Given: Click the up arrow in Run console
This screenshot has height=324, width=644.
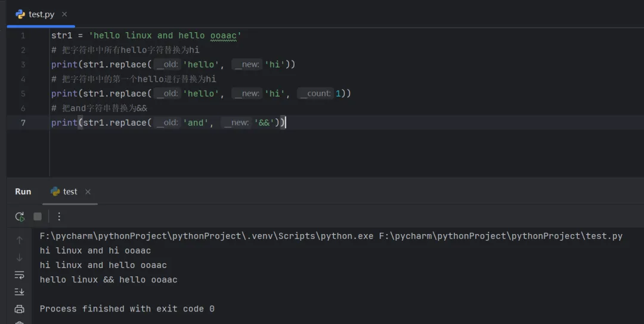Looking at the screenshot, I should pyautogui.click(x=20, y=240).
